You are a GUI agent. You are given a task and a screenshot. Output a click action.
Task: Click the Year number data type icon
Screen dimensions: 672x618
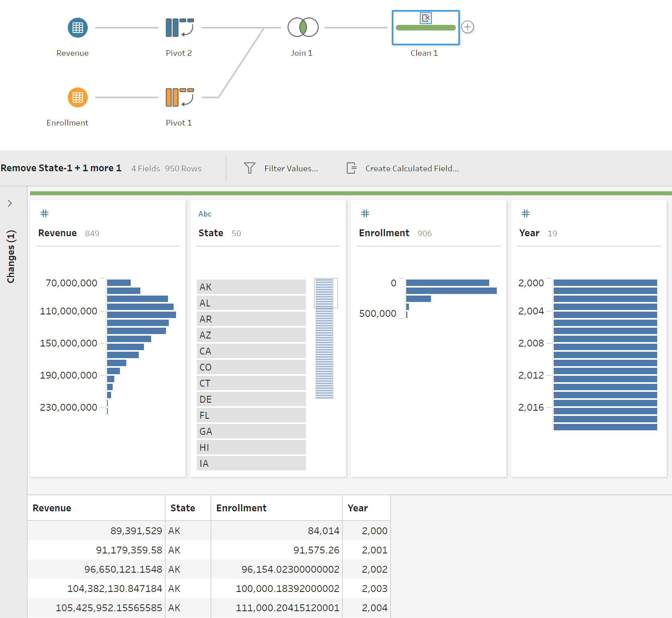[526, 213]
